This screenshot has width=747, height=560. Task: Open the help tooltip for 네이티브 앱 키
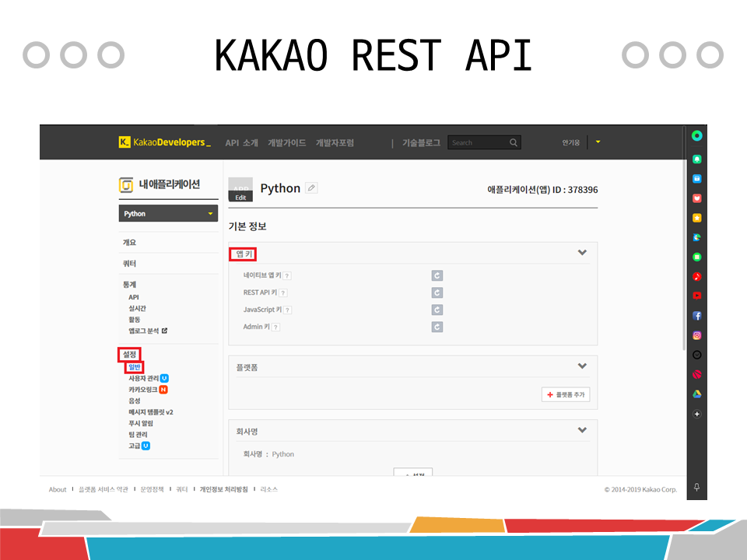(x=287, y=275)
